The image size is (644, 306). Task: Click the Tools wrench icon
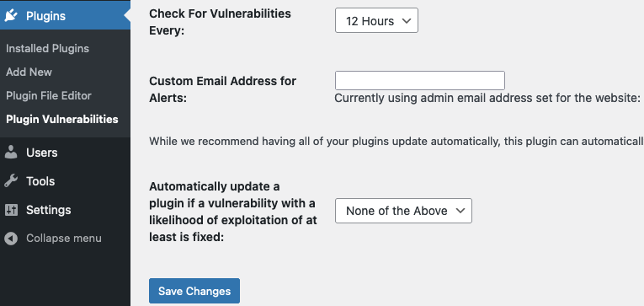tap(11, 181)
